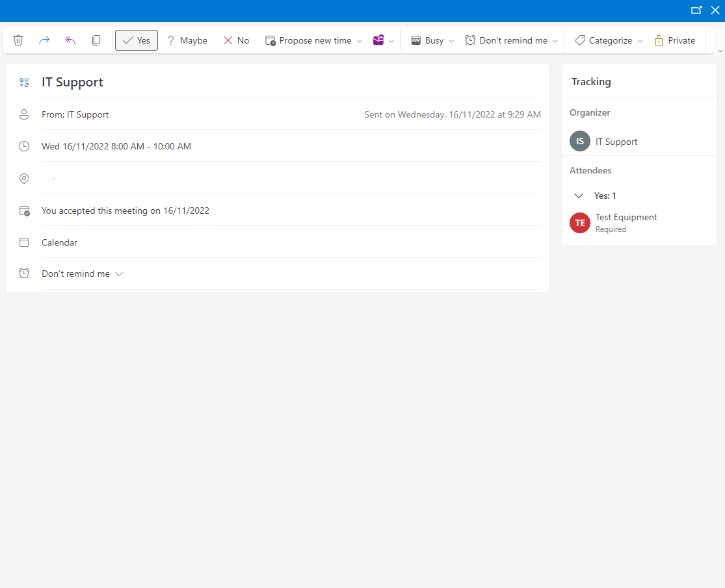Select the Tracking panel heading
This screenshot has width=725, height=588.
coord(590,81)
